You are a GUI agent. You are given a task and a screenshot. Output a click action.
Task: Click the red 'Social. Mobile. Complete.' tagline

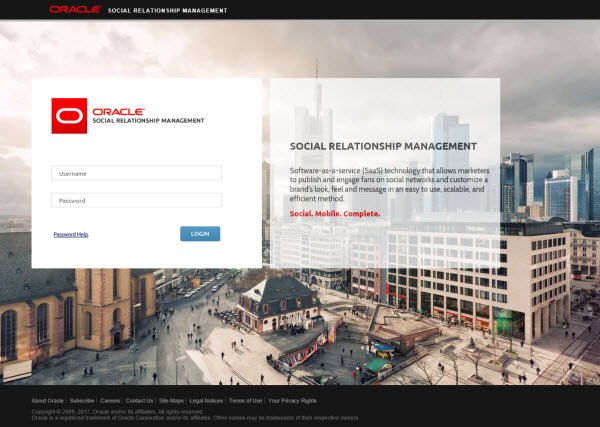point(335,213)
